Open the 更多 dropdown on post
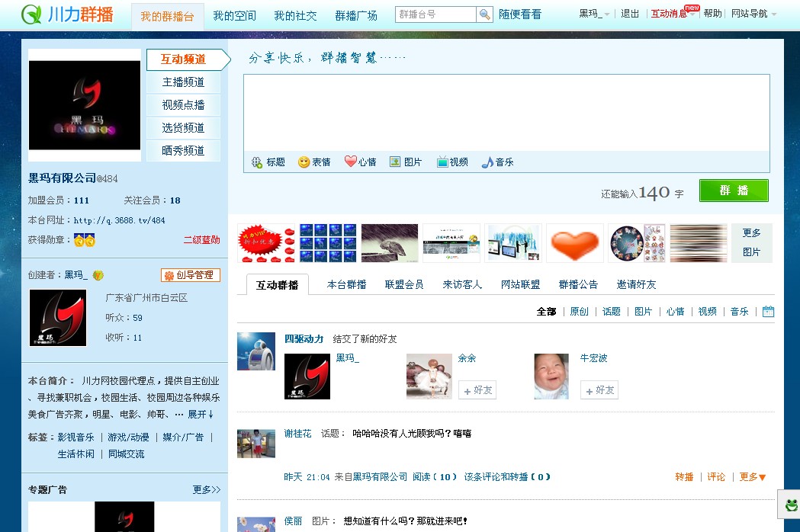Image resolution: width=800 pixels, height=532 pixels. [753, 477]
